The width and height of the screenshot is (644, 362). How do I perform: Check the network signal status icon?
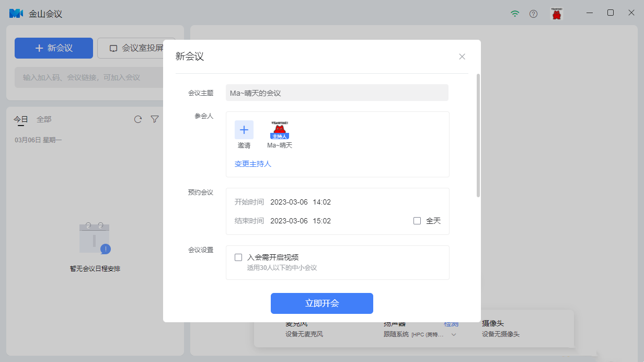click(x=515, y=14)
